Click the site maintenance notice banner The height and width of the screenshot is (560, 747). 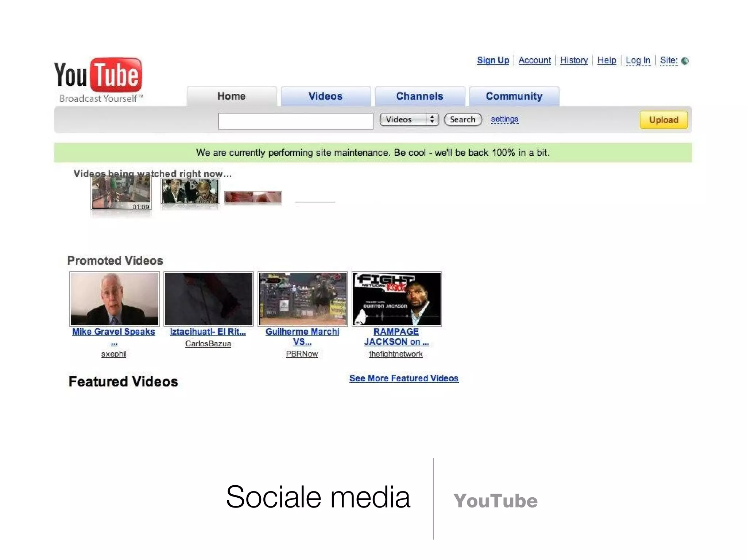pyautogui.click(x=373, y=152)
